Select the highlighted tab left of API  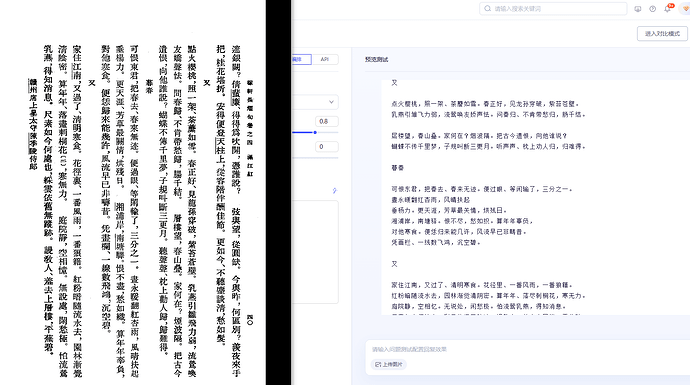tap(301, 59)
